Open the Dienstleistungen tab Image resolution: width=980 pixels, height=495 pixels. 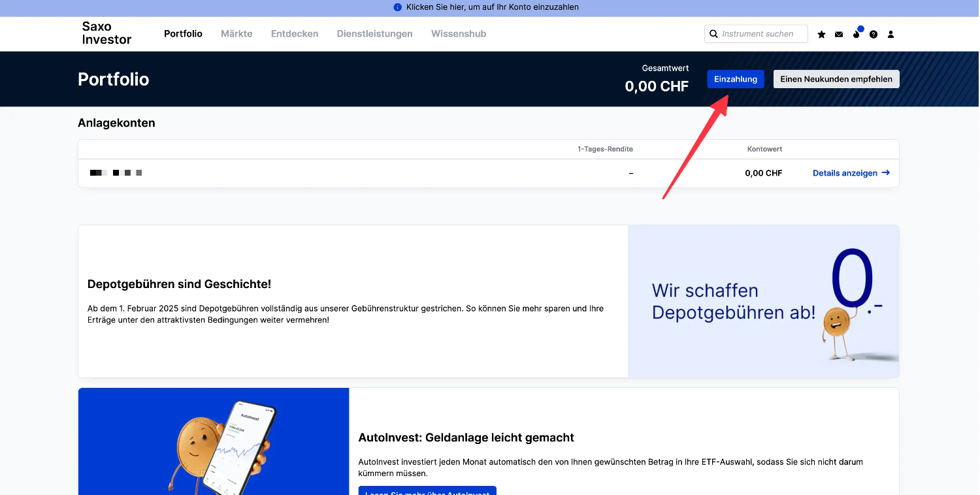[375, 34]
